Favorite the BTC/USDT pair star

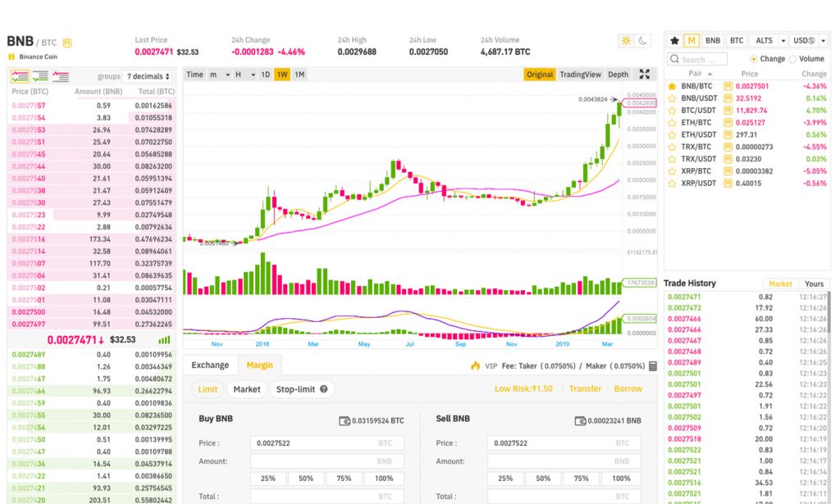pos(672,111)
